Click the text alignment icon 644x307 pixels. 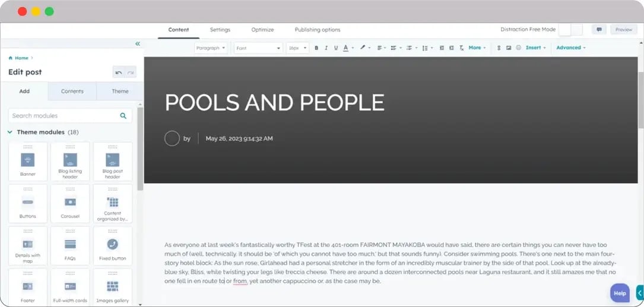(x=379, y=48)
